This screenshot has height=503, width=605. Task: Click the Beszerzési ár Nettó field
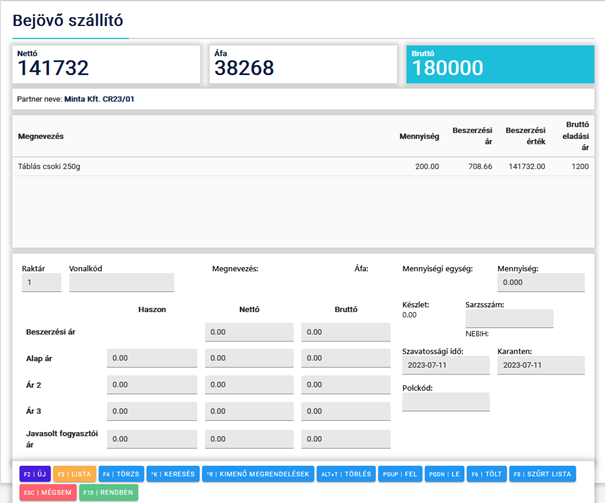pyautogui.click(x=249, y=332)
